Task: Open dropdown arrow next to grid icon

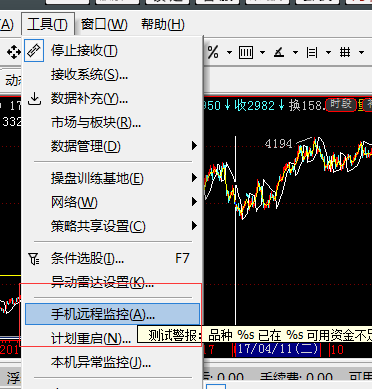Action: 361,53
